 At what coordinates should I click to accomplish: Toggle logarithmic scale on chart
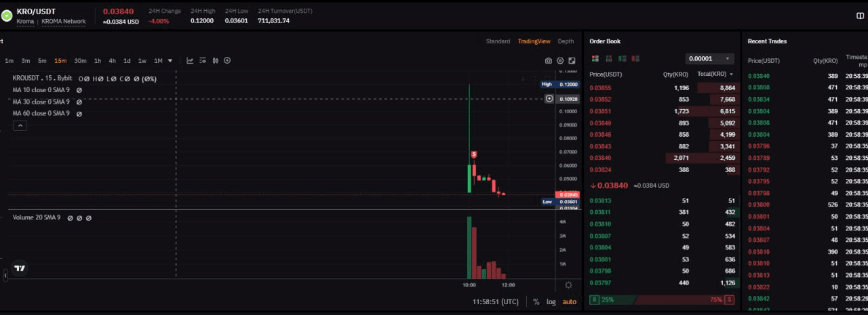tap(551, 301)
